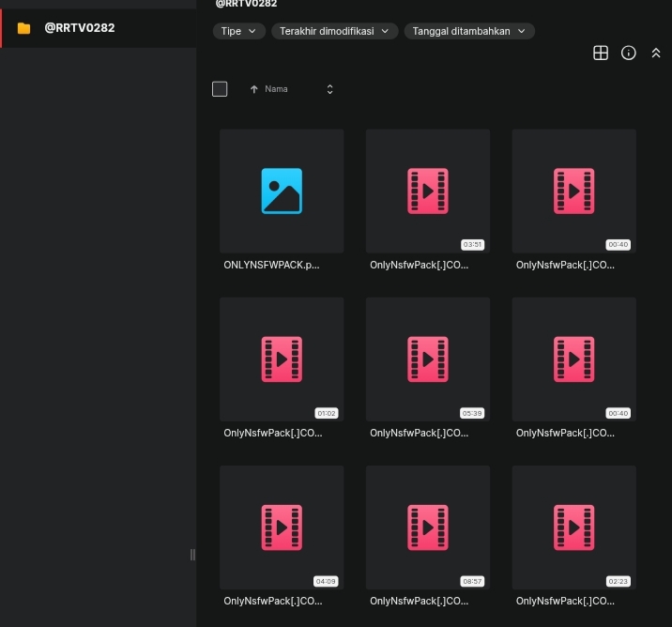This screenshot has height=627, width=672.
Task: Open the video with duration 01:02
Action: (282, 359)
